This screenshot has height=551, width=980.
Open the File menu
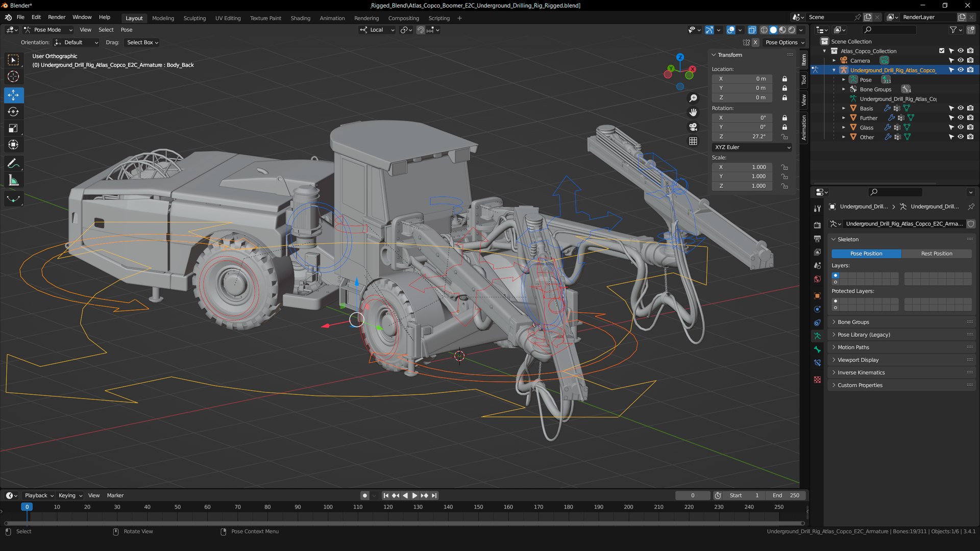point(20,17)
